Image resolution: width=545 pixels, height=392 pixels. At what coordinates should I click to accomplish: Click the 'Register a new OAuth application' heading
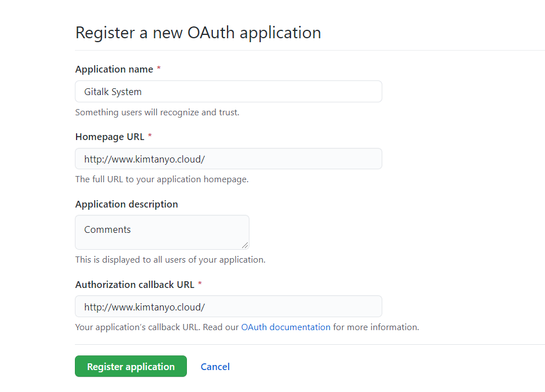pyautogui.click(x=198, y=33)
